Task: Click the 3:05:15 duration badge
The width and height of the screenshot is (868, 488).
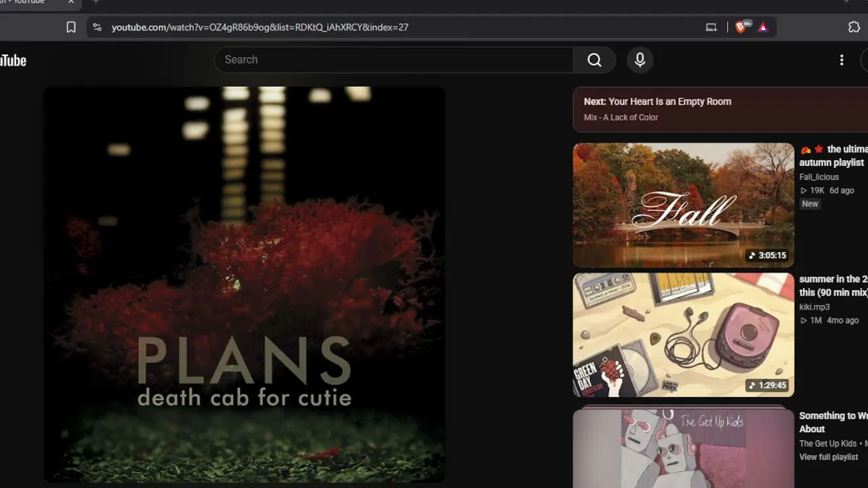Action: 767,256
